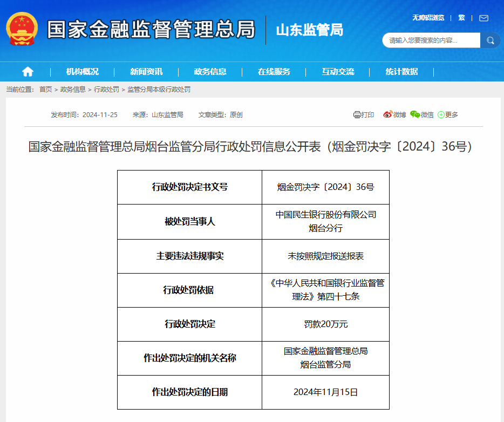Click the search magnifier button

[x=490, y=40]
